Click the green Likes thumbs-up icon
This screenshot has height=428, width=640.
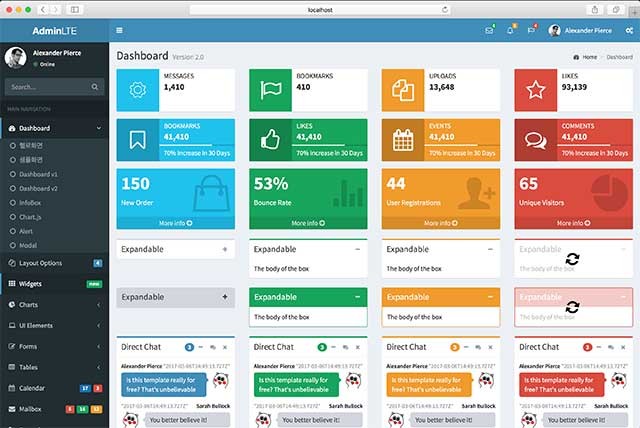coord(271,140)
